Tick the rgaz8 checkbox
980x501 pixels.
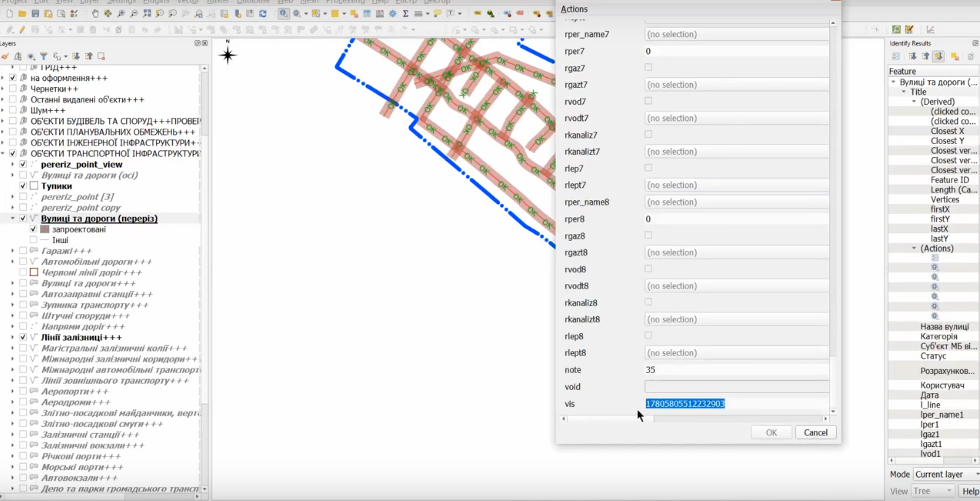tap(649, 235)
